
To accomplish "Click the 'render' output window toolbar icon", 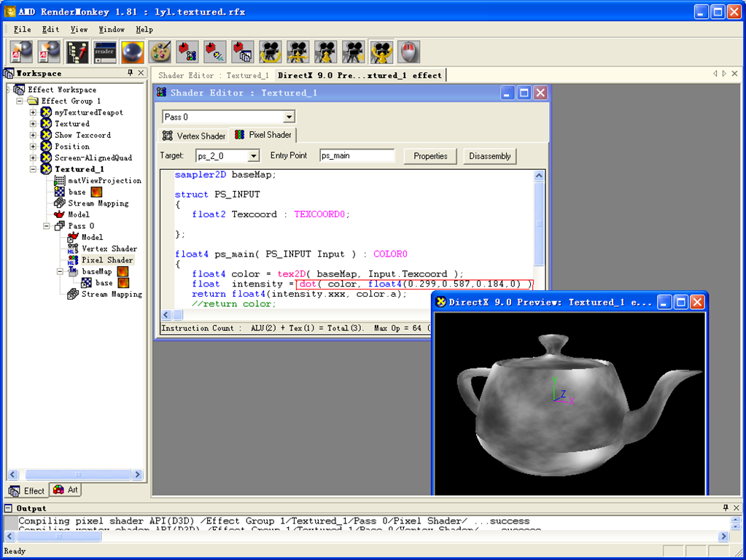I will pyautogui.click(x=105, y=52).
